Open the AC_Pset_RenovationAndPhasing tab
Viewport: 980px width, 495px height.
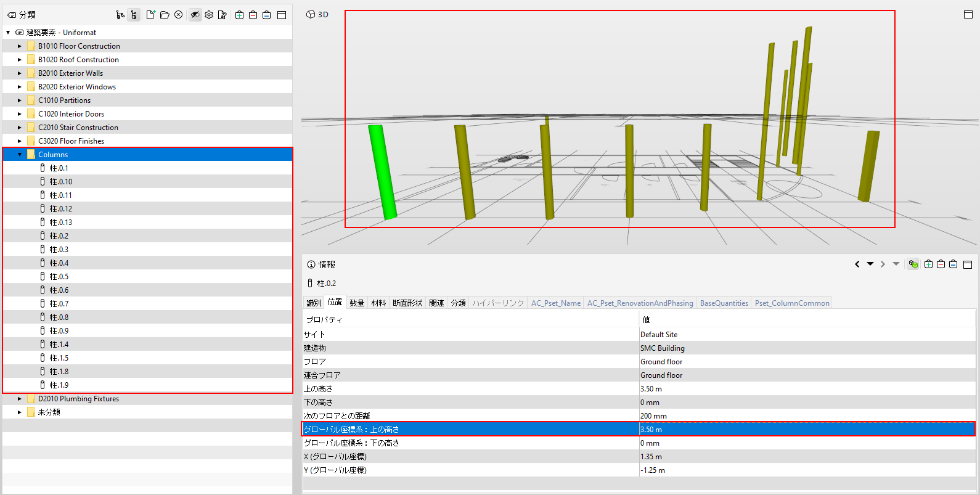click(640, 303)
